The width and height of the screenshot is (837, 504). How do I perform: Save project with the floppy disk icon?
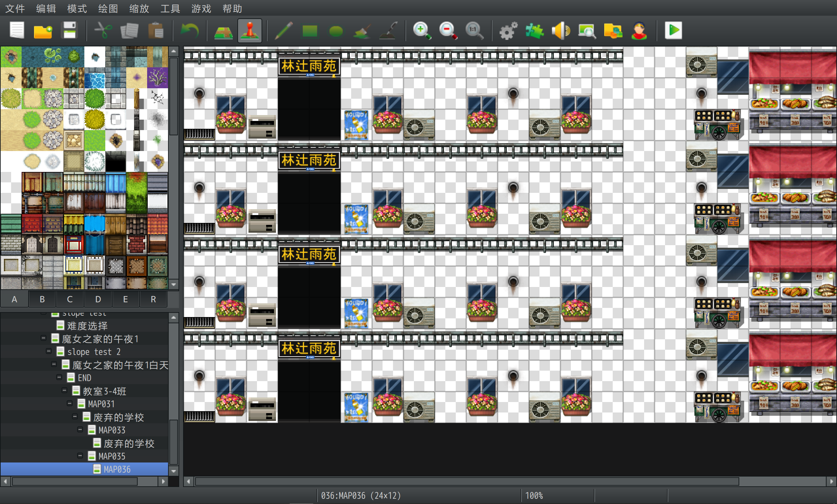[x=70, y=31]
